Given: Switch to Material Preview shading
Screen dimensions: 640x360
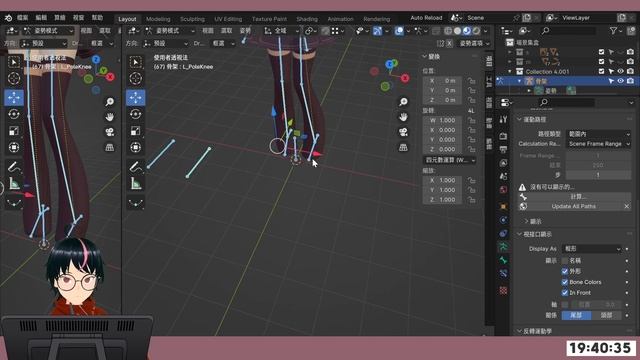Looking at the screenshot, I should [x=467, y=31].
